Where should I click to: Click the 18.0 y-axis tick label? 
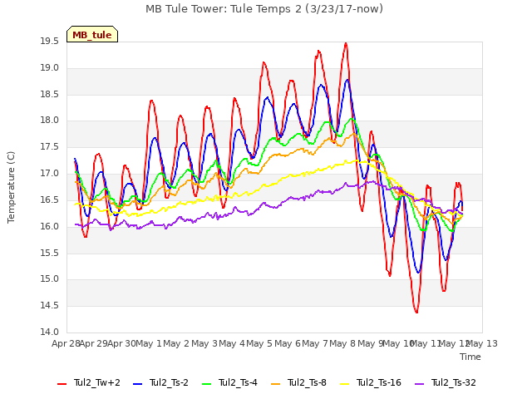point(50,121)
